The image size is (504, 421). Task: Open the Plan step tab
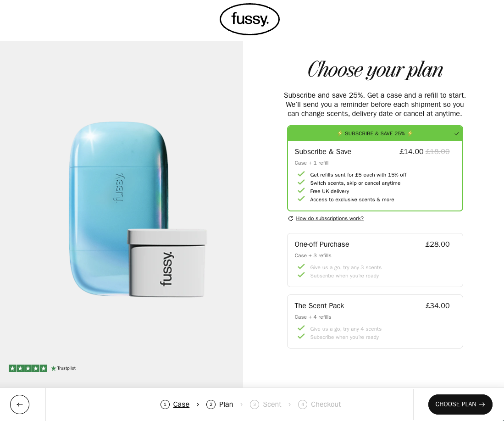[x=226, y=404]
